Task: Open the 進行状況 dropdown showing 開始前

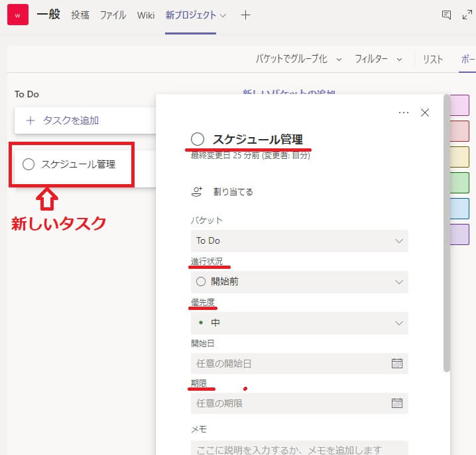Action: (x=299, y=281)
